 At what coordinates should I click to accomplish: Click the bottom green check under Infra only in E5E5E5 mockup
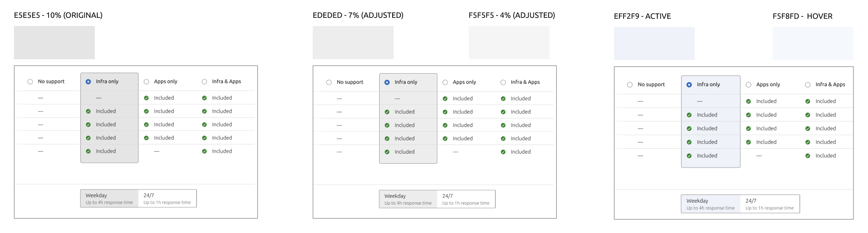point(89,151)
